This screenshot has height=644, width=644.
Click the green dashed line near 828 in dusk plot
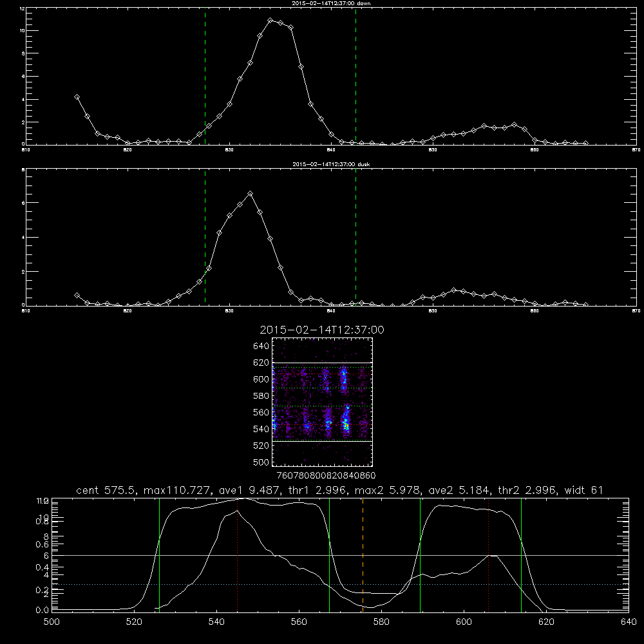tap(205, 237)
